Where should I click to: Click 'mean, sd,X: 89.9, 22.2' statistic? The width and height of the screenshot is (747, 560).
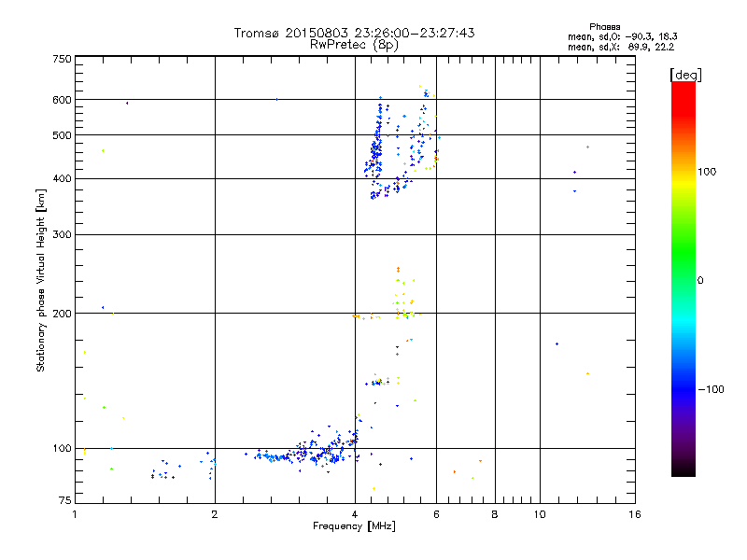pos(621,47)
